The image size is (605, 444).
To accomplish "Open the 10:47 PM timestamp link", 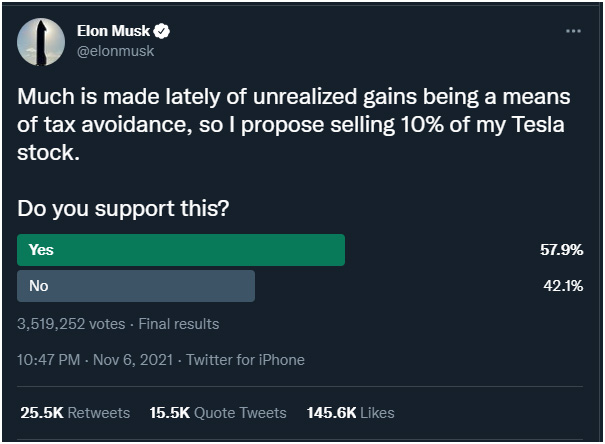I will 49,360.
